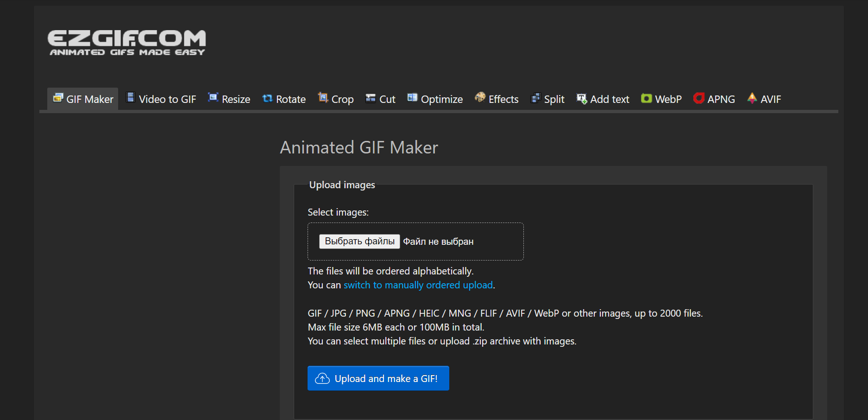Click the Crop tool icon
Image resolution: width=868 pixels, height=420 pixels.
click(x=323, y=98)
